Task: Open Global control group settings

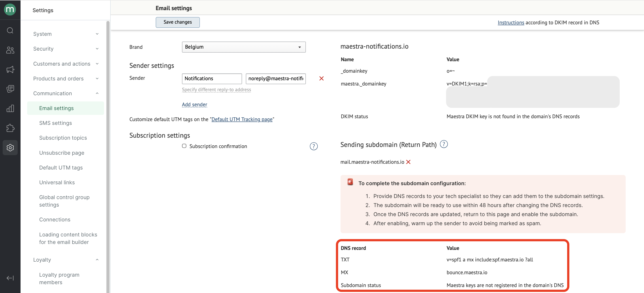Action: coord(64,201)
